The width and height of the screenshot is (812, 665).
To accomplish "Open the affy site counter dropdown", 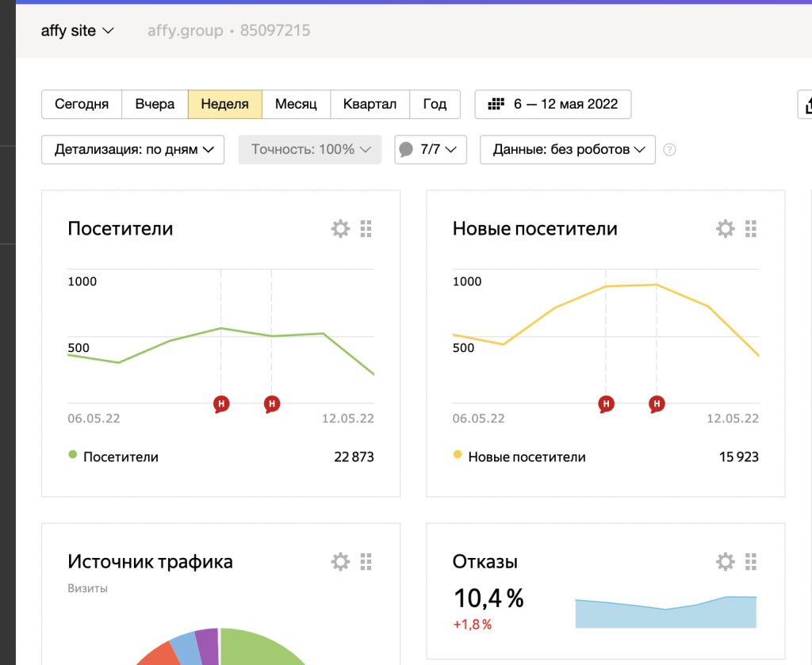I will 77,31.
